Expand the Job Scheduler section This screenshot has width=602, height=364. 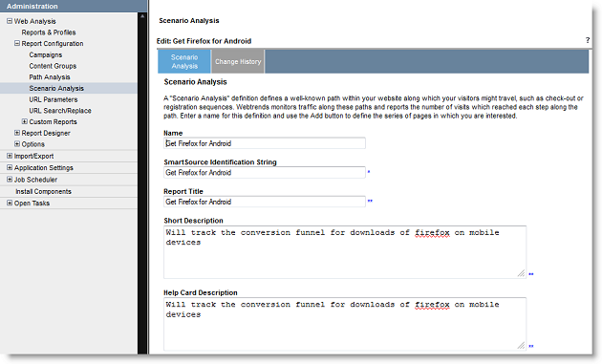coord(10,179)
